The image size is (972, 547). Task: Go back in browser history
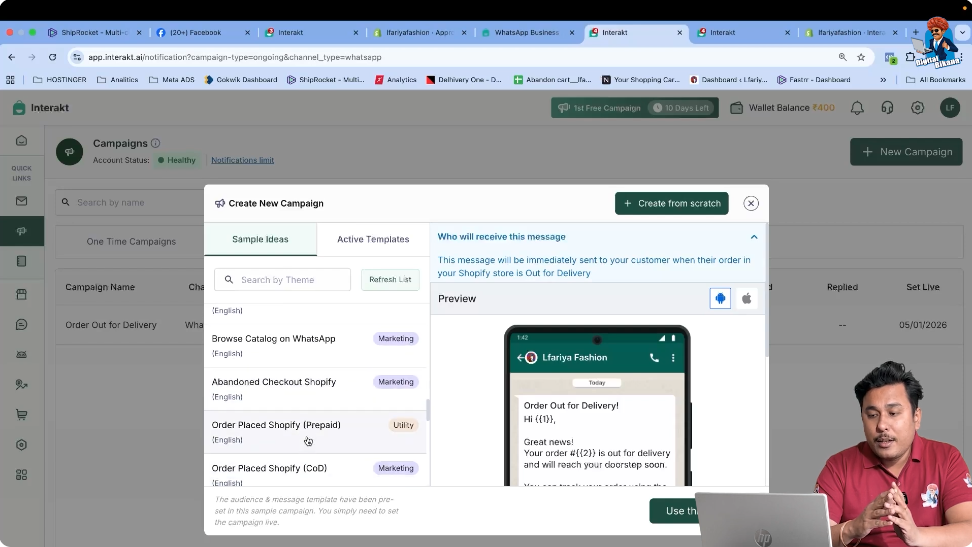12,57
